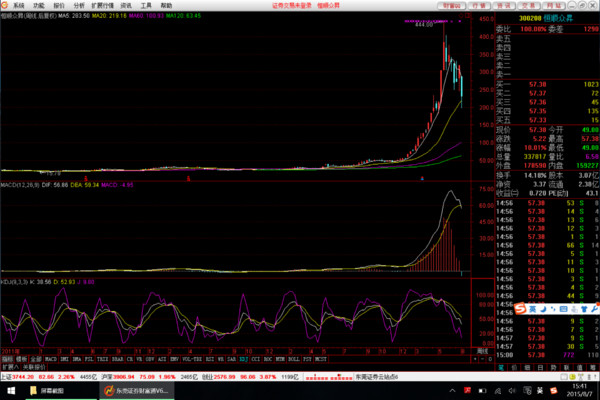Select the 全部 indicator tab
The image size is (600, 400).
[x=36, y=359]
